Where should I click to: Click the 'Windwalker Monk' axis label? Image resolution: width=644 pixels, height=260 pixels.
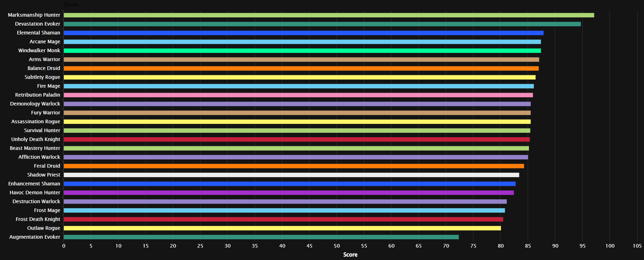coord(39,50)
